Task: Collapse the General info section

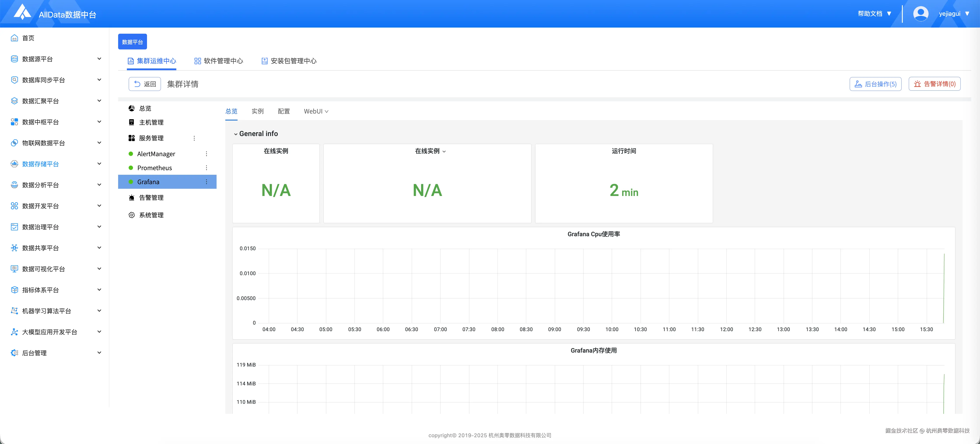Action: point(236,134)
